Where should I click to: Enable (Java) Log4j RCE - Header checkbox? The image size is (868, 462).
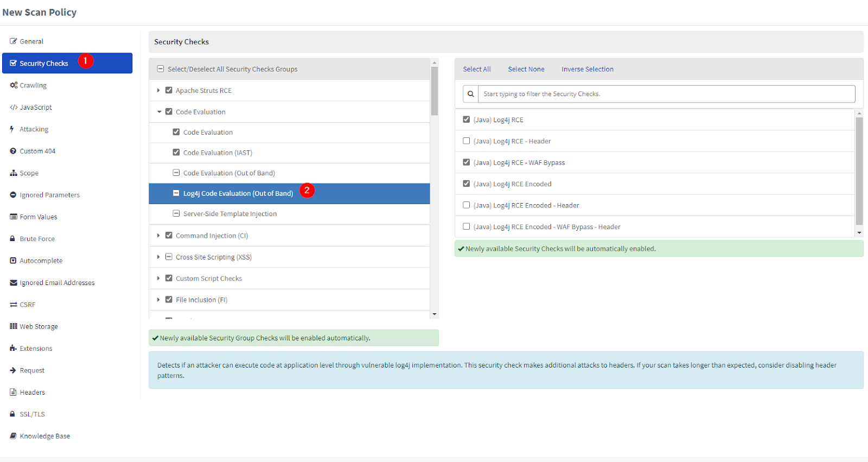467,141
